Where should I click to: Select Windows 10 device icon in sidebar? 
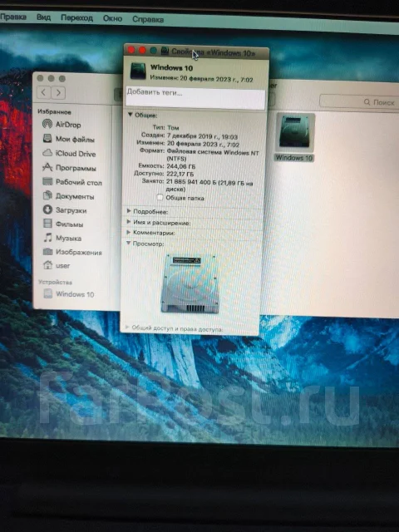coord(48,293)
